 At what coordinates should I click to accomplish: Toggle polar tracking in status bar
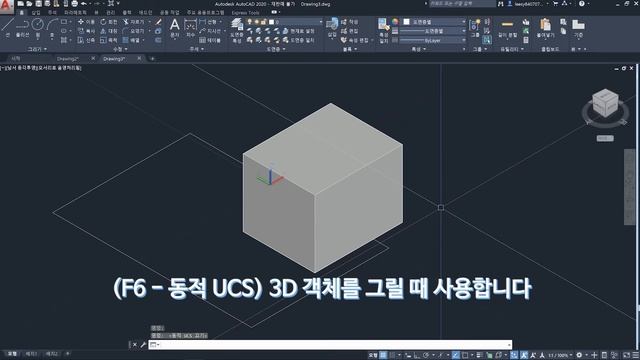426,355
